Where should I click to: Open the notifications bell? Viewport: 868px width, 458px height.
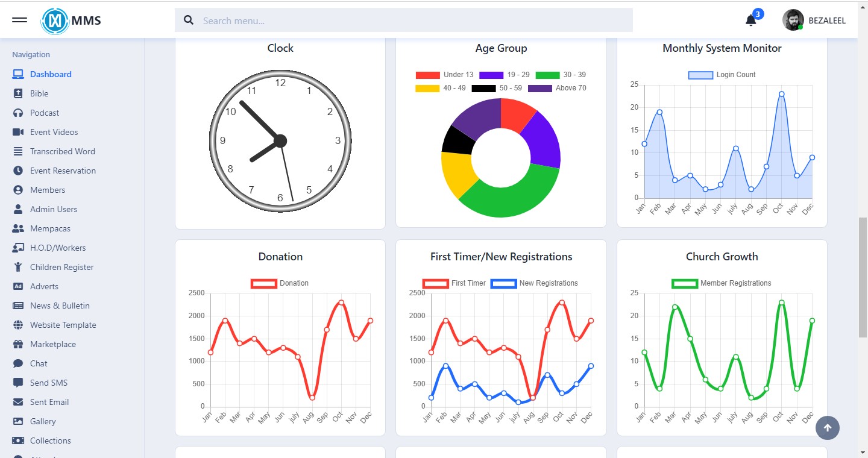click(x=750, y=20)
